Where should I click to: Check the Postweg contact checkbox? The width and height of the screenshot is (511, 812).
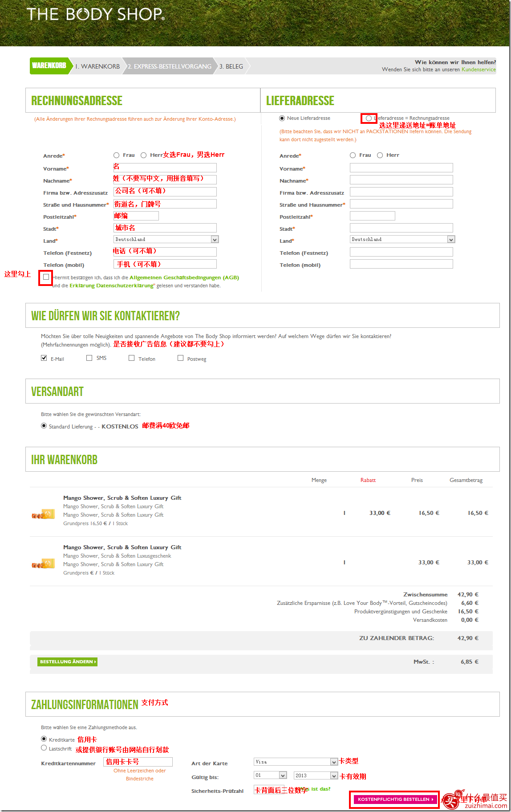(x=180, y=358)
